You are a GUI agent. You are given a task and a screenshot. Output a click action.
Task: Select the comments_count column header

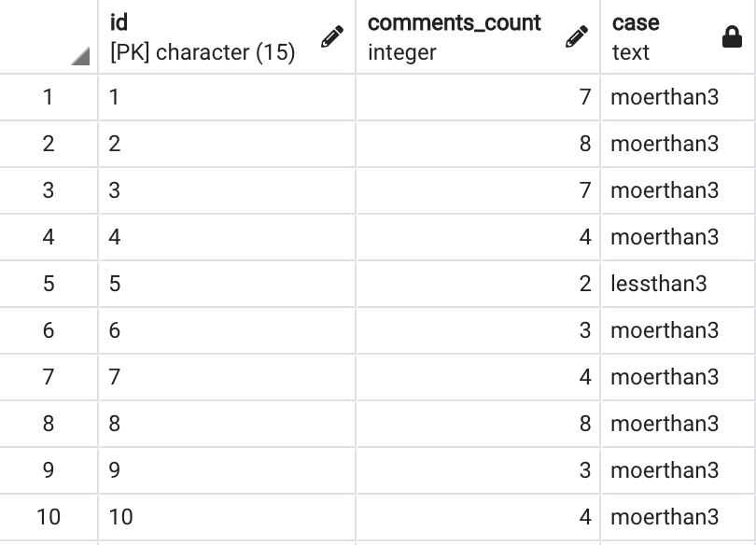pyautogui.click(x=478, y=36)
